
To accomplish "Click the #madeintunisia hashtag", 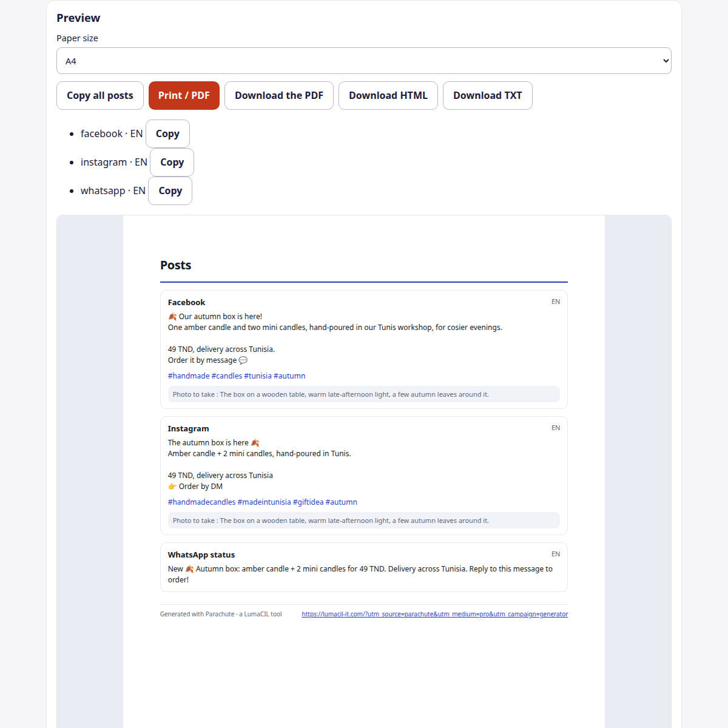I will 265,502.
